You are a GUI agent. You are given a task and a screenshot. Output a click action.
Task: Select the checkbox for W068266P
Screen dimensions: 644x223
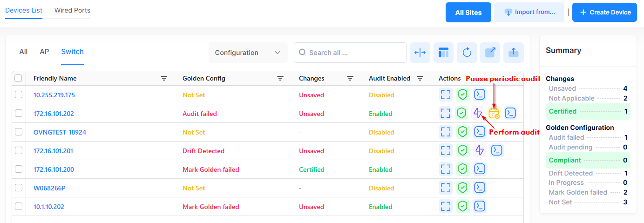(x=19, y=188)
